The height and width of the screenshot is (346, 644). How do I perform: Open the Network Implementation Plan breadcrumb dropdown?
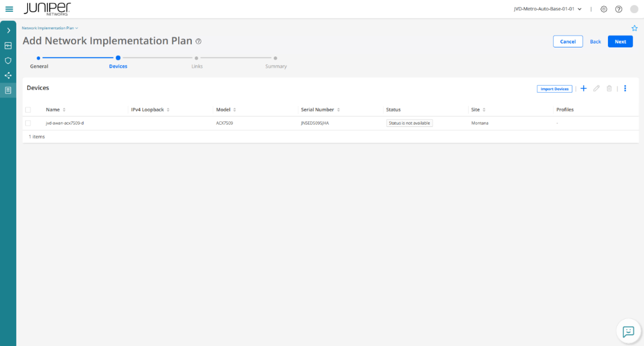click(50, 28)
